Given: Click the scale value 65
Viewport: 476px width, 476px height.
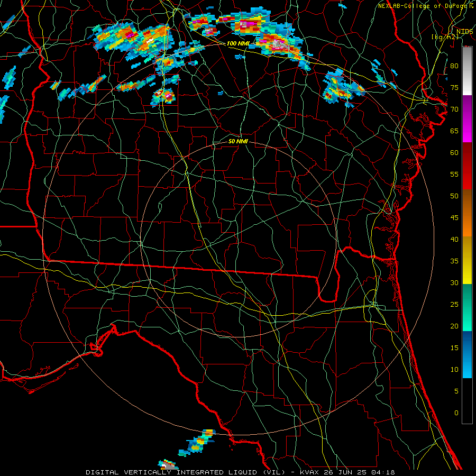Looking at the screenshot, I should (454, 131).
